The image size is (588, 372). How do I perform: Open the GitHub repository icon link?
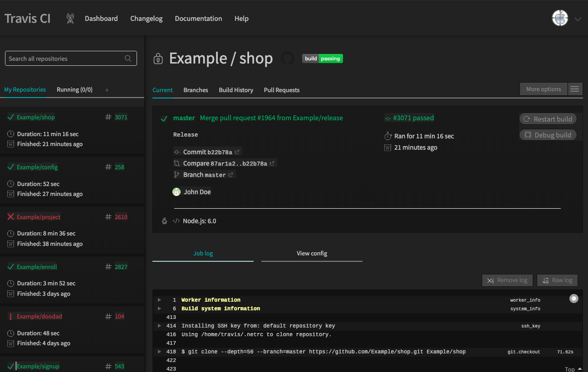point(288,59)
